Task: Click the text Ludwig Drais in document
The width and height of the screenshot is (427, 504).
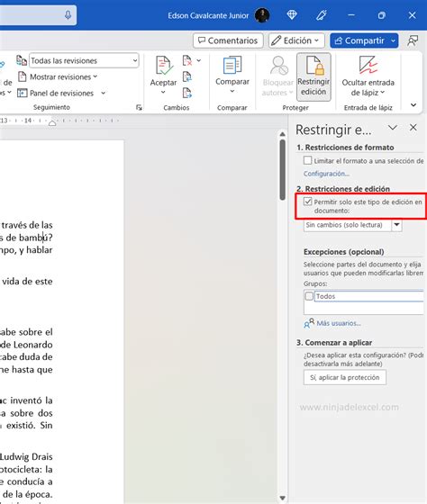Action: click(26, 456)
